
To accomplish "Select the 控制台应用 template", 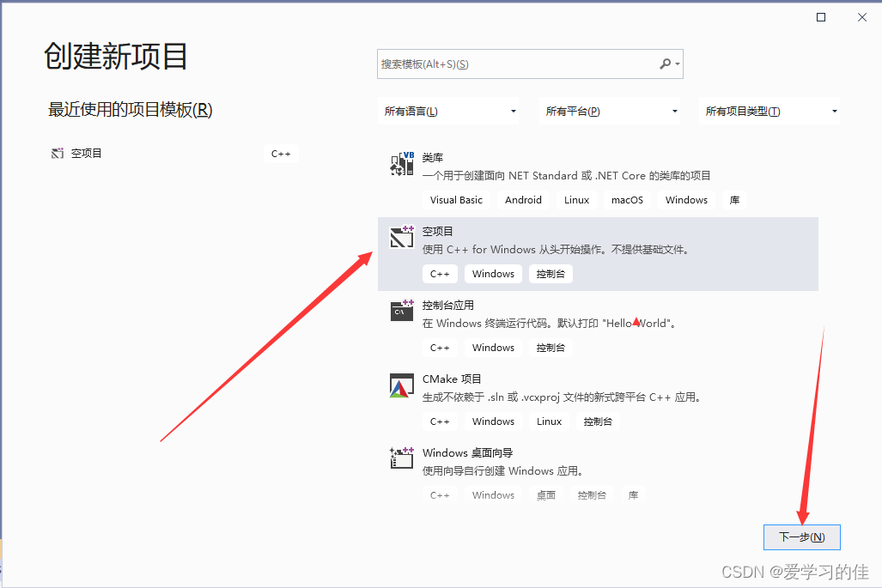I will (598, 328).
